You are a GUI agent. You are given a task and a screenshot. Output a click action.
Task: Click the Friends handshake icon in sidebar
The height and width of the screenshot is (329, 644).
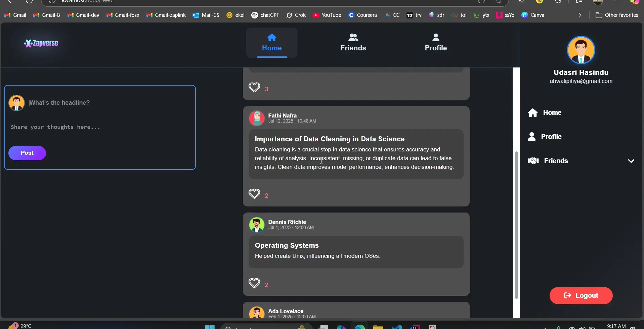(533, 161)
